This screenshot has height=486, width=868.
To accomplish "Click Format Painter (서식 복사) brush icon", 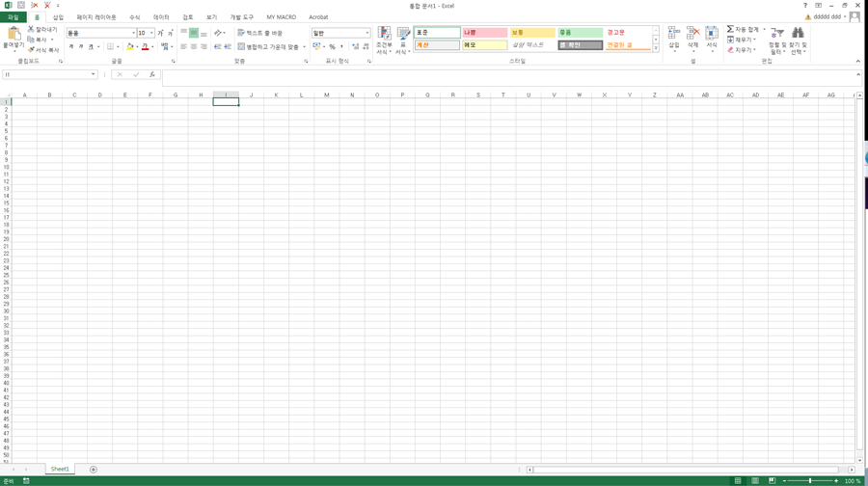I will [31, 50].
